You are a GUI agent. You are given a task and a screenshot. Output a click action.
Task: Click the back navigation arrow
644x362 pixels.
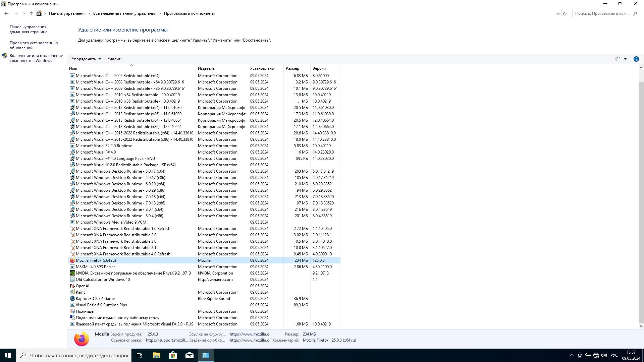(x=6, y=13)
